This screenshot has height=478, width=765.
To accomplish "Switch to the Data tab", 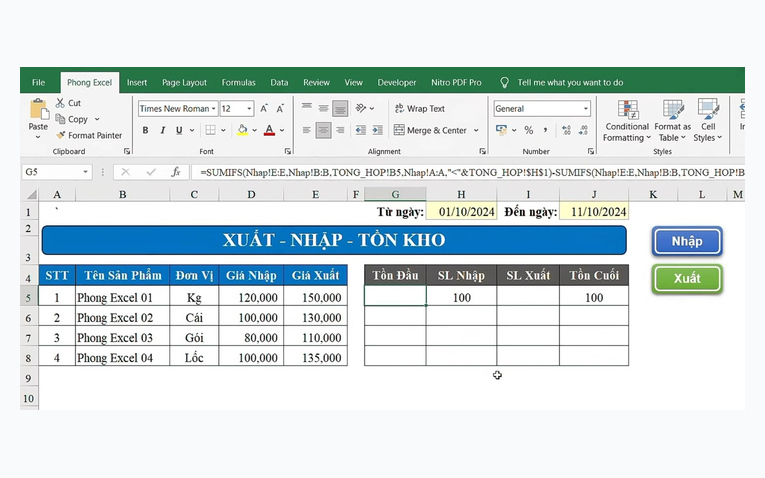I will (279, 82).
